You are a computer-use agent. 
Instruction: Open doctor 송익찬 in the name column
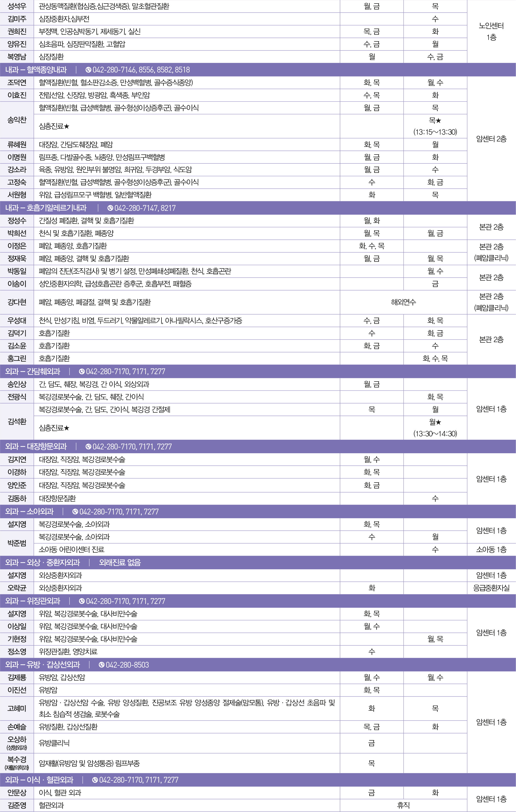[x=17, y=120]
